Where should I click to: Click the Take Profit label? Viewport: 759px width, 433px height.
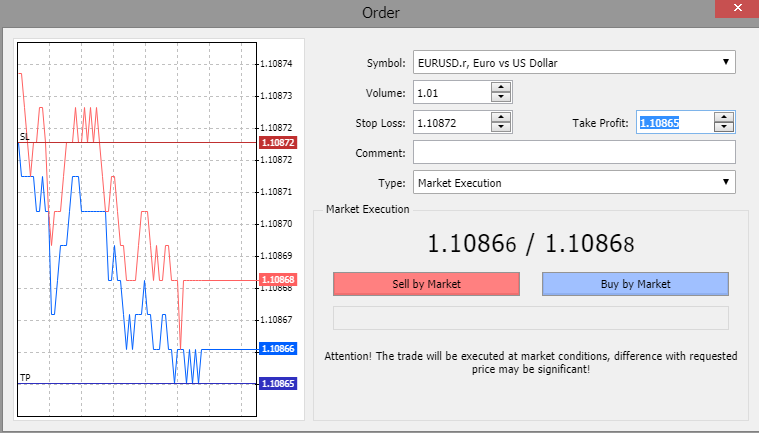(600, 123)
